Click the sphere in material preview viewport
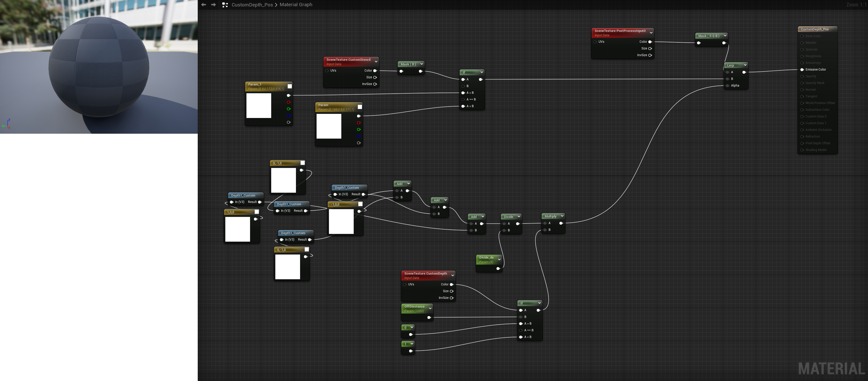Viewport: 868px width, 381px height. 99,67
